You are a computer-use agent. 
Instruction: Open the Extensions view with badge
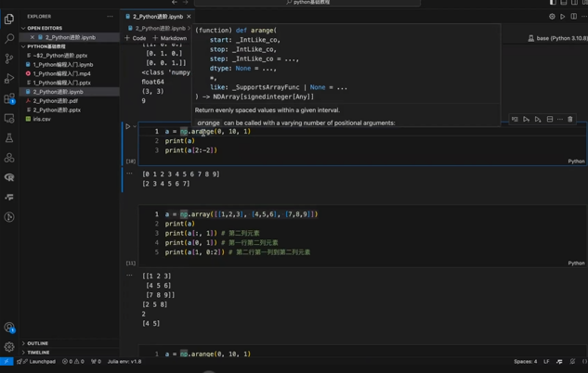(9, 98)
